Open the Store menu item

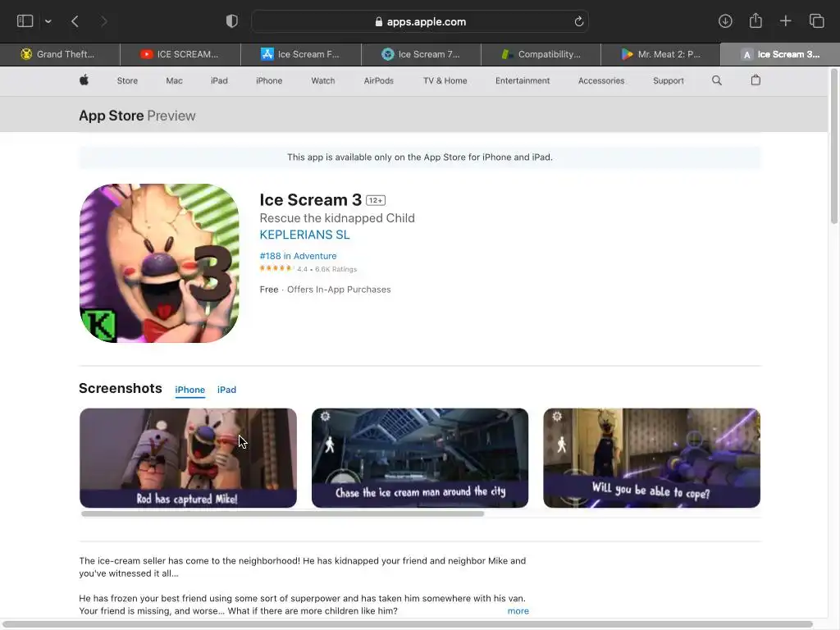click(127, 81)
